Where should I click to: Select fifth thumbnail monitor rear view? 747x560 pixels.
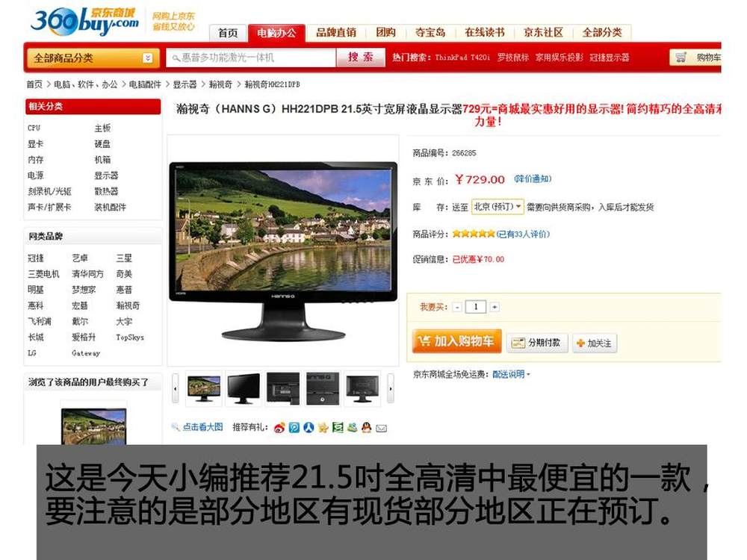coord(362,388)
